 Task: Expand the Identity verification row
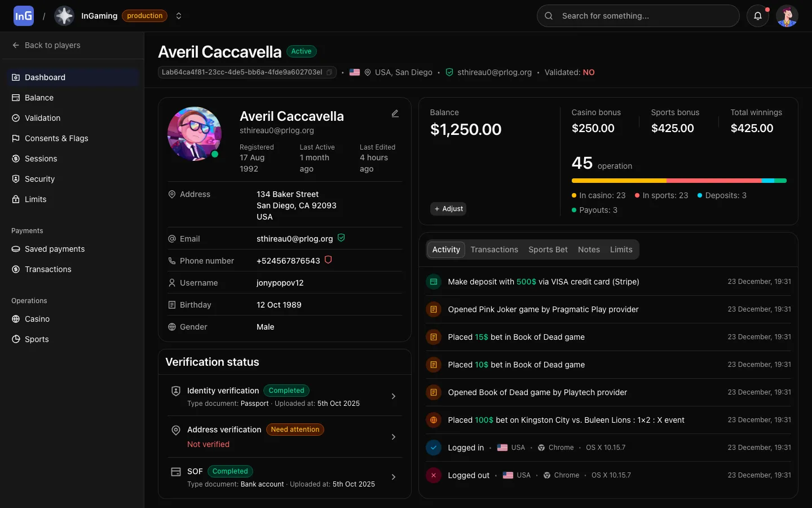click(394, 396)
